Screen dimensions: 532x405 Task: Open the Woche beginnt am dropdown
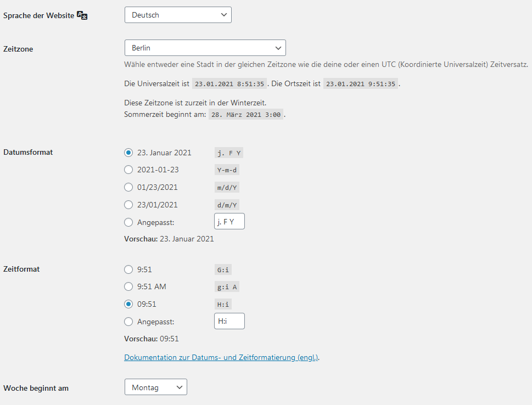(155, 387)
